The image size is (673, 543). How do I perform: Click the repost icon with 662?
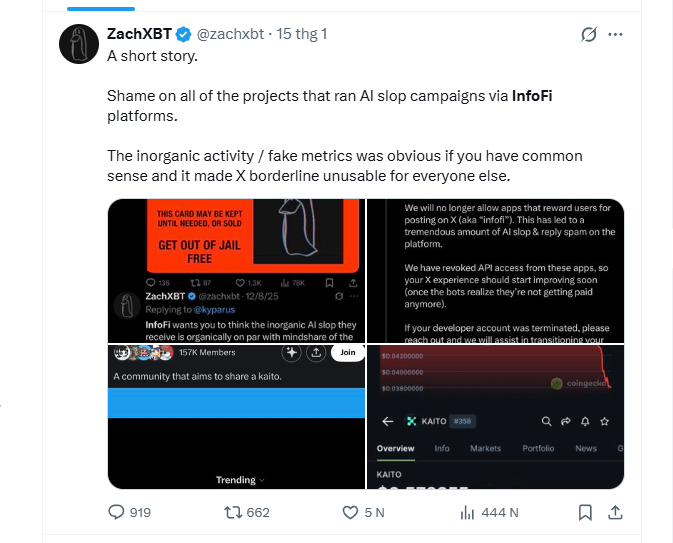coord(232,512)
